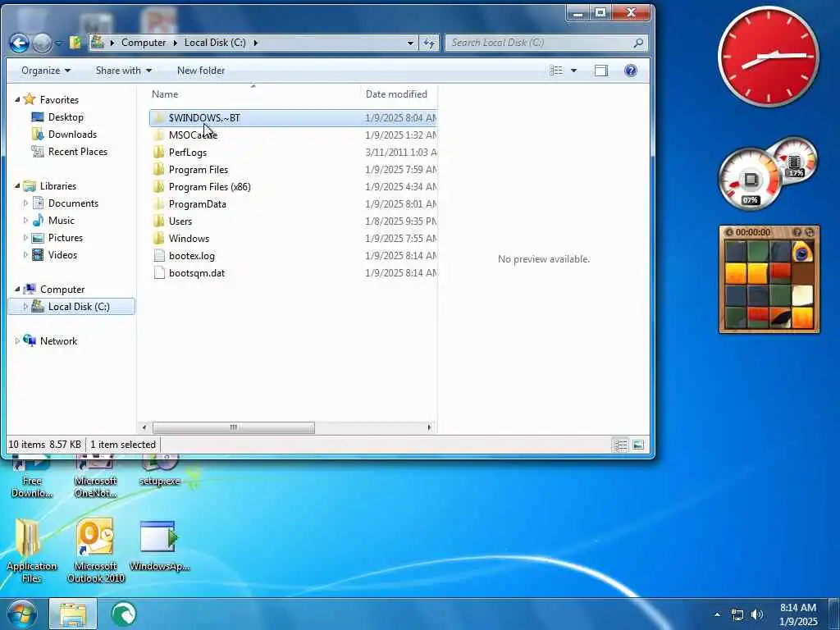Expand the Documents library
Image resolution: width=840 pixels, height=630 pixels.
[x=25, y=203]
